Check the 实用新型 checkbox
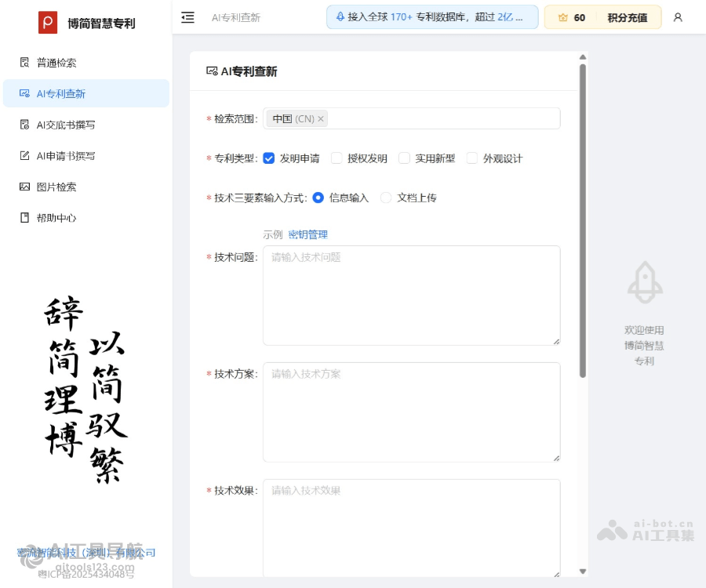The image size is (706, 588). 404,158
